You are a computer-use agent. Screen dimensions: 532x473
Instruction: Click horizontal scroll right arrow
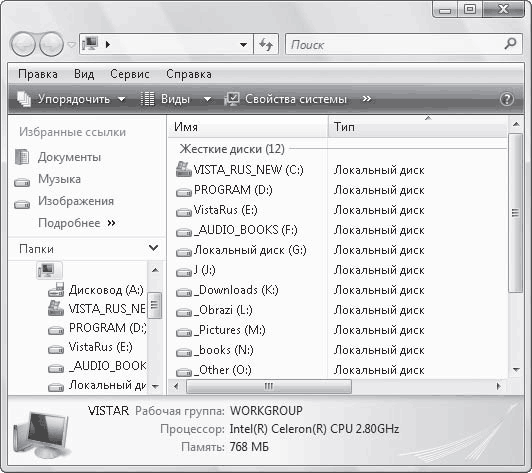498,386
